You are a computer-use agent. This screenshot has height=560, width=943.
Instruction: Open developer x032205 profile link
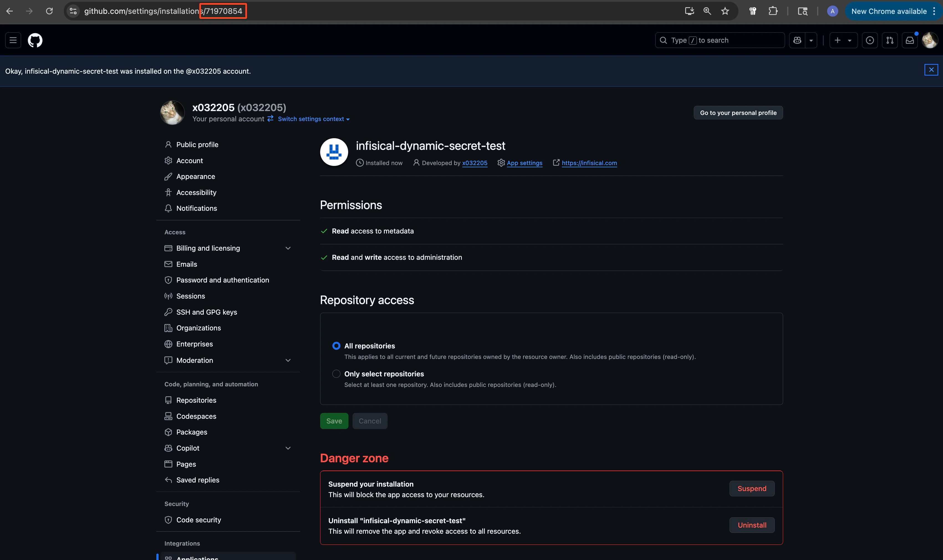click(475, 163)
